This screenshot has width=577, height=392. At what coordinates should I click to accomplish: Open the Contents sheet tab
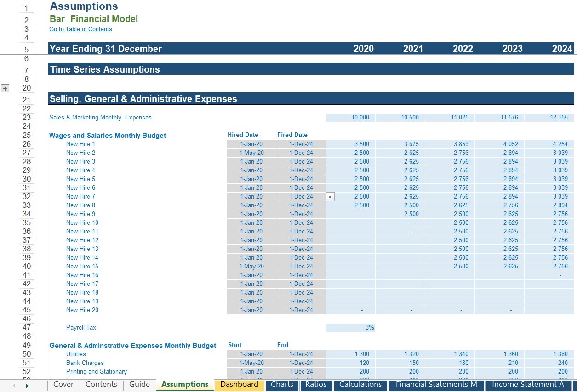tap(101, 385)
